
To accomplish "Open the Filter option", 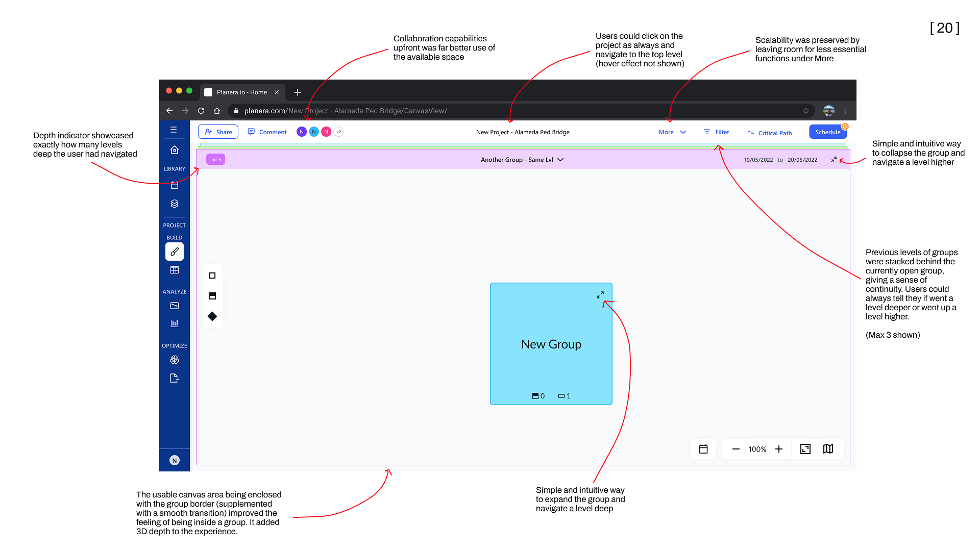I will tap(717, 132).
